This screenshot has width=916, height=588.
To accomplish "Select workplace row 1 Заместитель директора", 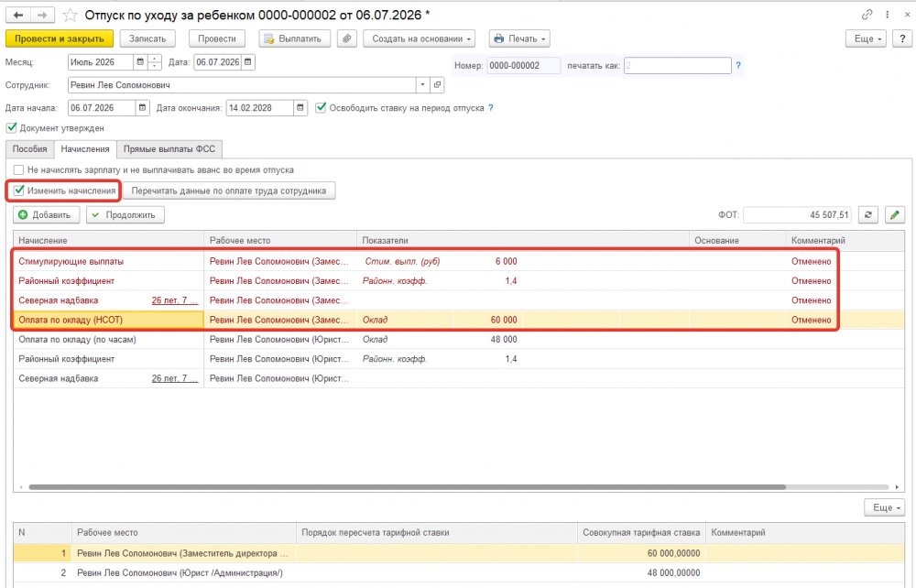I will 459,553.
